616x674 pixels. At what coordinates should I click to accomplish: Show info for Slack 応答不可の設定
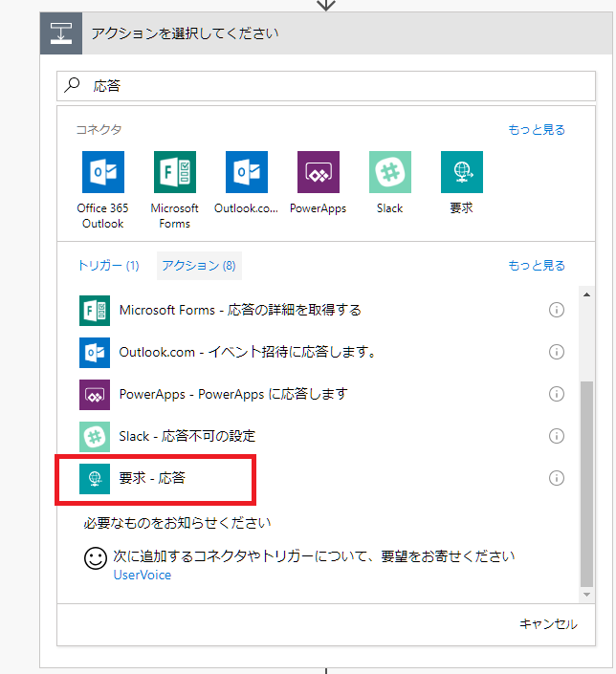tap(556, 436)
